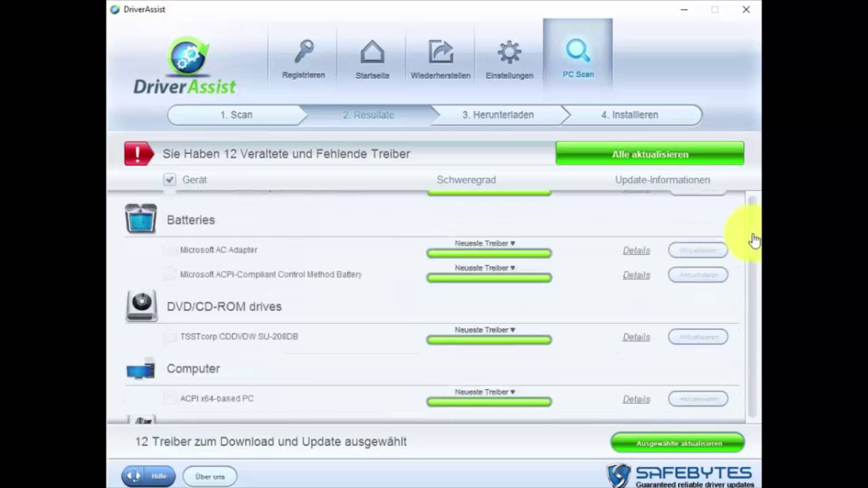Screen dimensions: 868x488
Task: Expand Neueste Treiber for ACPI x64-based PC
Action: point(485,392)
